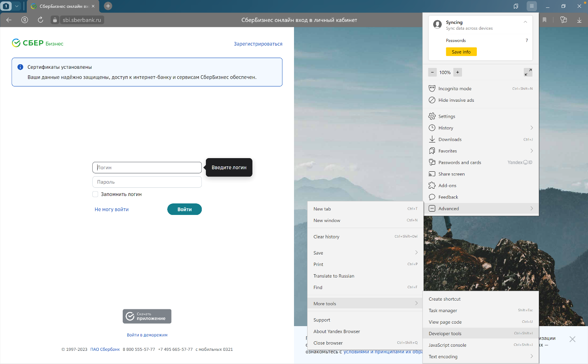Click the hamburger main menu button
Screen dimensions: 588x364
point(532,6)
